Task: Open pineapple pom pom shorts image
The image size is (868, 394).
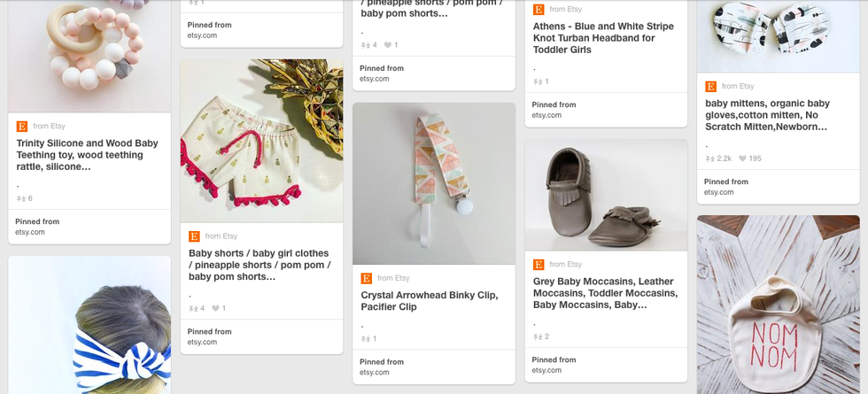Action: 261,141
